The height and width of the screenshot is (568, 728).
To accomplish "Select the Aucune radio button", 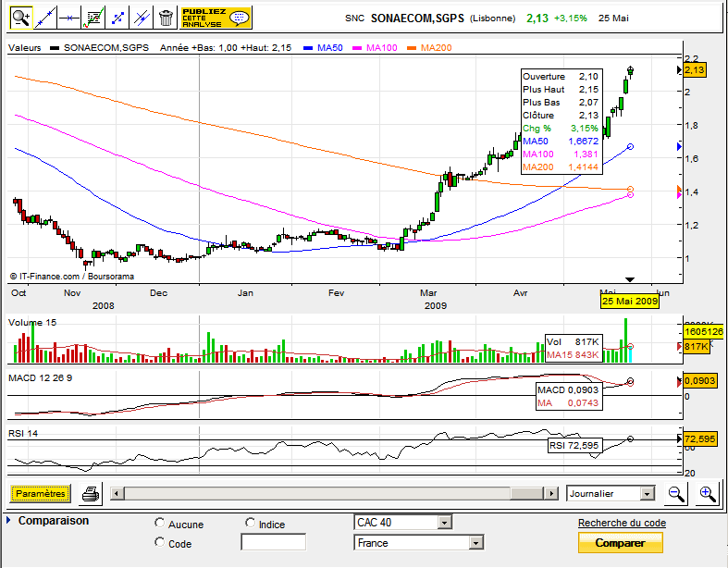I will 159,523.
